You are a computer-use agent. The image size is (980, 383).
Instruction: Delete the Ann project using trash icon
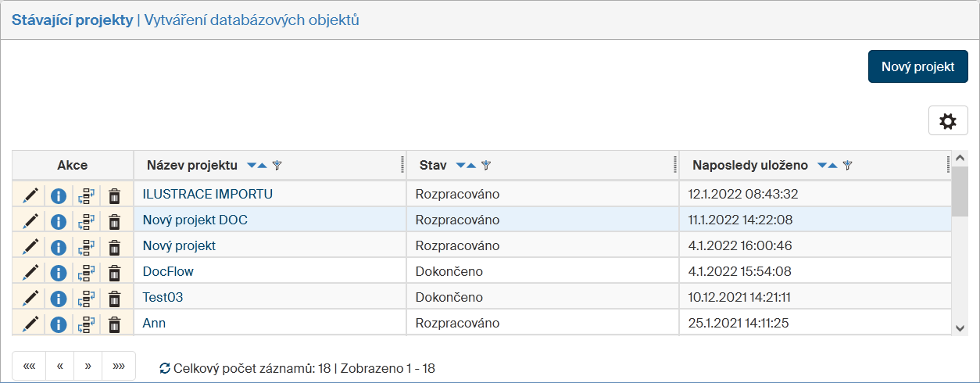[114, 324]
